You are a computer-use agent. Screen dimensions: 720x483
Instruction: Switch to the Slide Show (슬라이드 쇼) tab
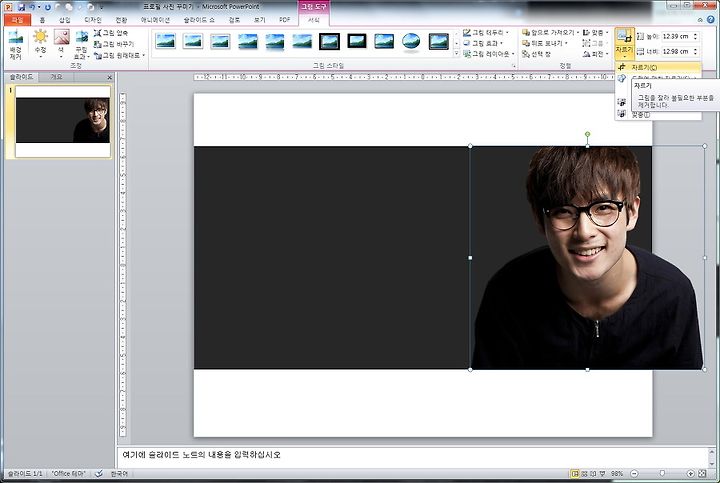[199, 20]
